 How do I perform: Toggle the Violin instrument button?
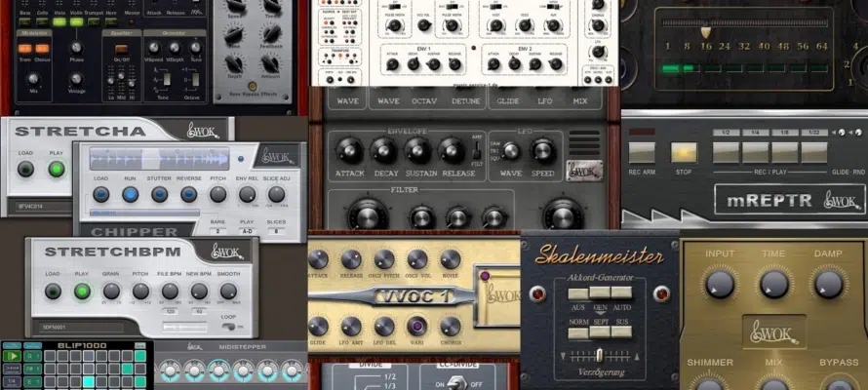76,22
